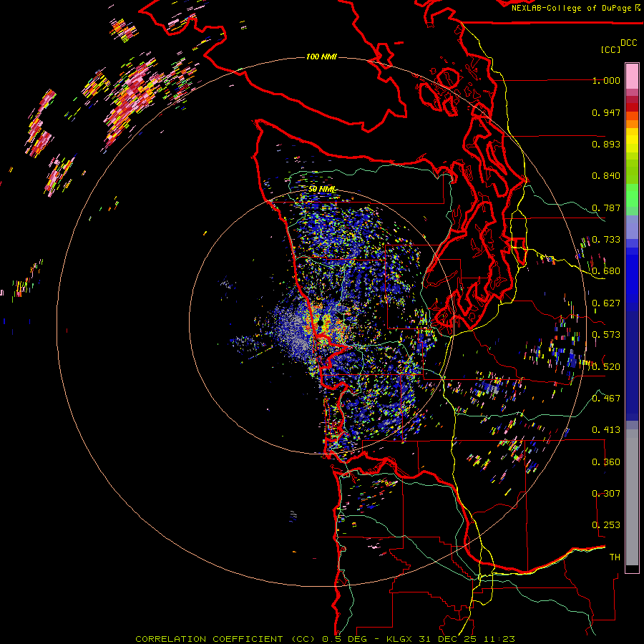Image resolution: width=644 pixels, height=644 pixels.
Task: Pick the gray segment of the color bar
Action: (632, 497)
